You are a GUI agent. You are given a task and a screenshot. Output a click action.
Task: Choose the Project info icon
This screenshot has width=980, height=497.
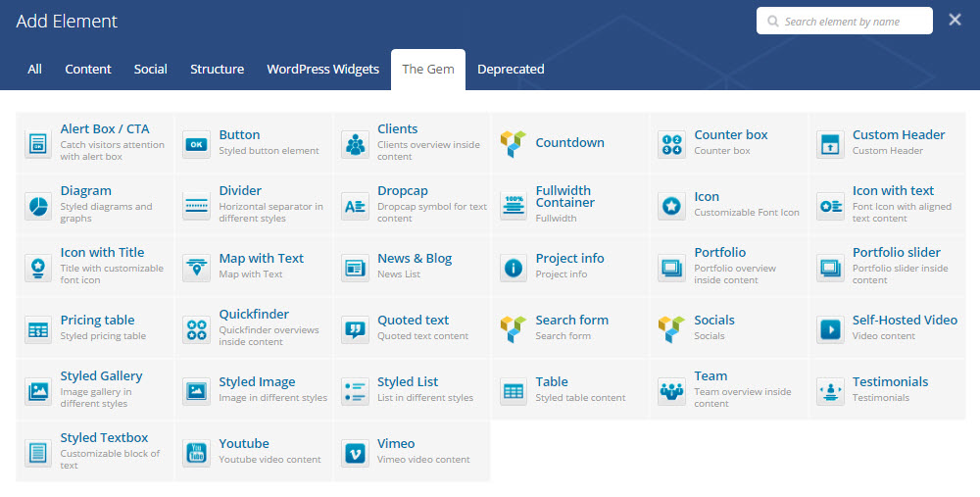tap(514, 268)
